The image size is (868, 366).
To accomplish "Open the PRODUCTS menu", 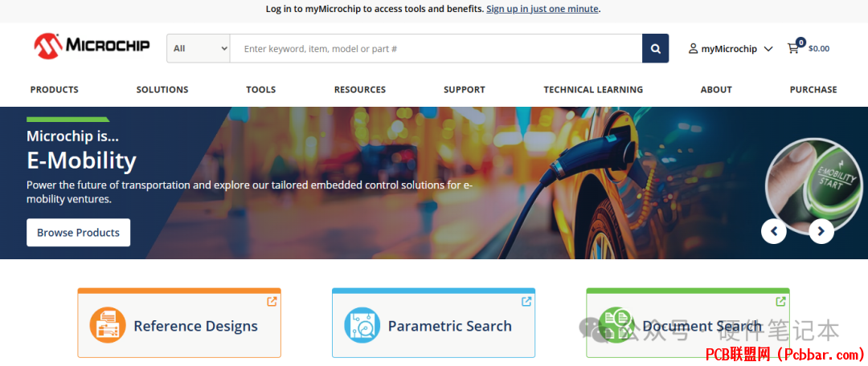I will 55,90.
